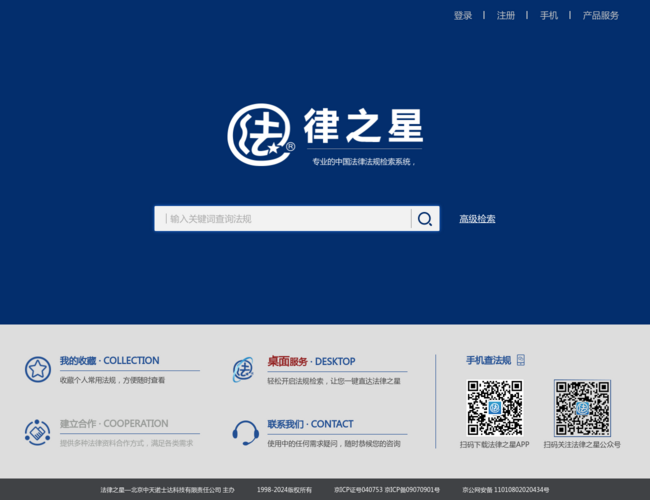The image size is (650, 500).
Task: Open the 注册 register link
Action: [506, 15]
